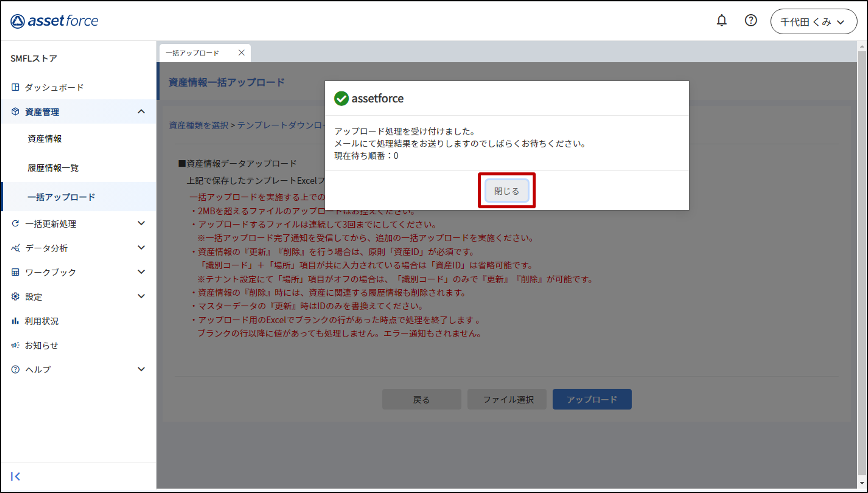Collapse the 資産管理 section chevron
Viewport: 868px width, 493px height.
point(141,112)
